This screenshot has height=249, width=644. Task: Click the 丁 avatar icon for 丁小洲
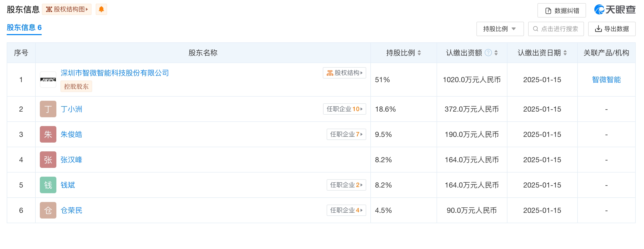[48, 109]
